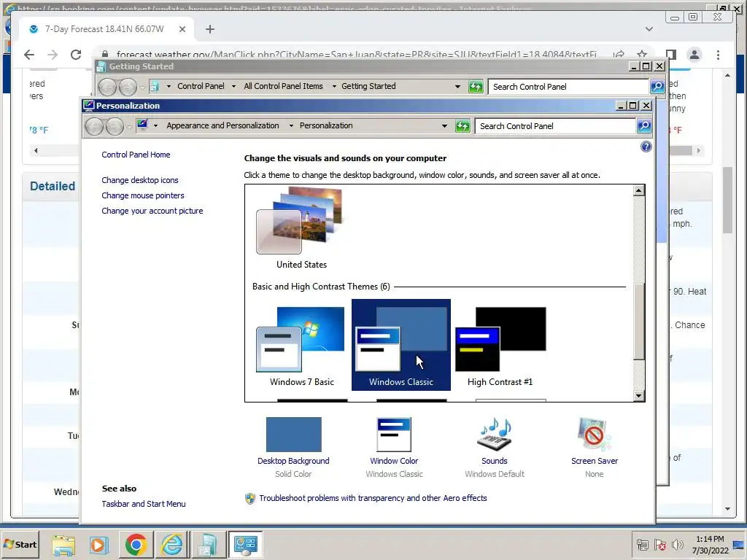747x560 pixels.
Task: Click the Personalization window search magnifier icon
Action: tap(644, 126)
